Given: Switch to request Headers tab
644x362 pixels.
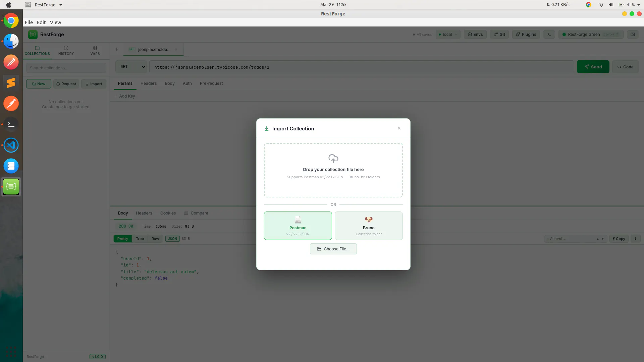Looking at the screenshot, I should point(149,83).
